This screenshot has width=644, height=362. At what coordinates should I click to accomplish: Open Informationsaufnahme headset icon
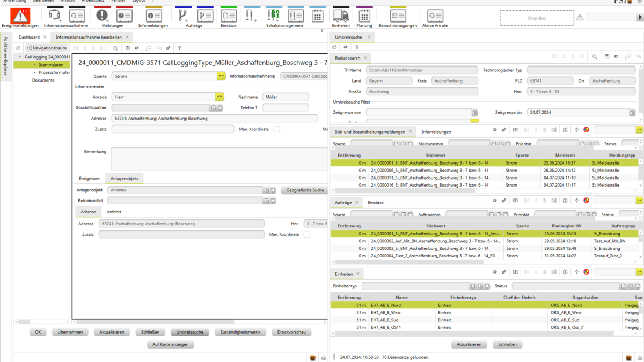pos(54,16)
